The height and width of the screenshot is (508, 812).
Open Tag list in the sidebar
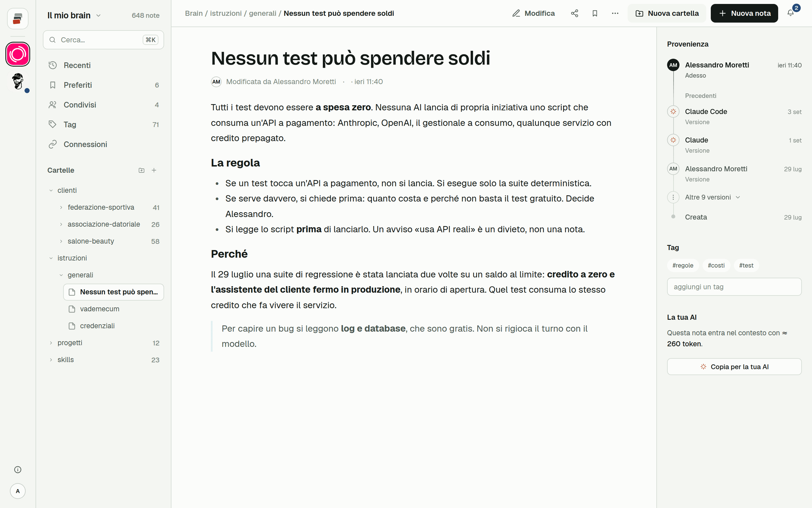coord(103,125)
